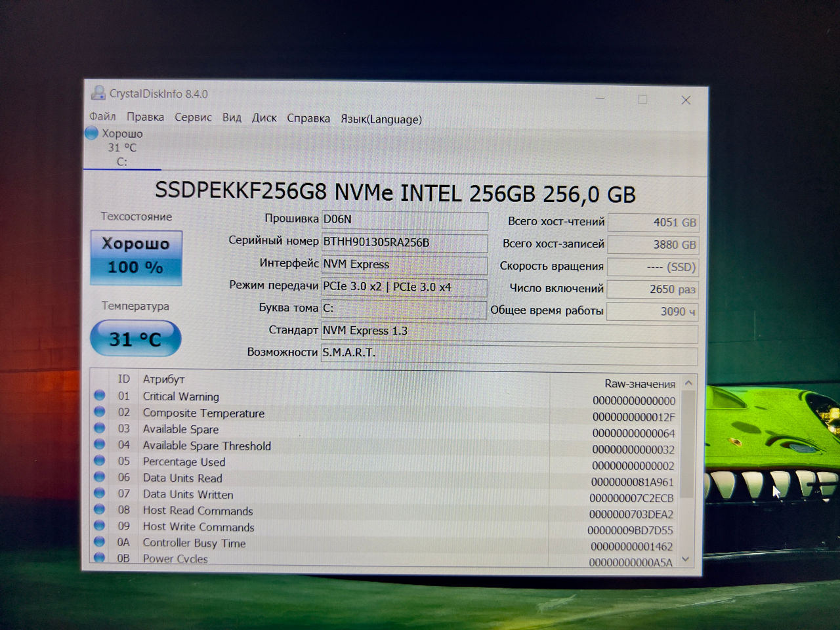The width and height of the screenshot is (840, 630).
Task: Click the Стандарт field NVM Express 1.3
Action: 509,331
